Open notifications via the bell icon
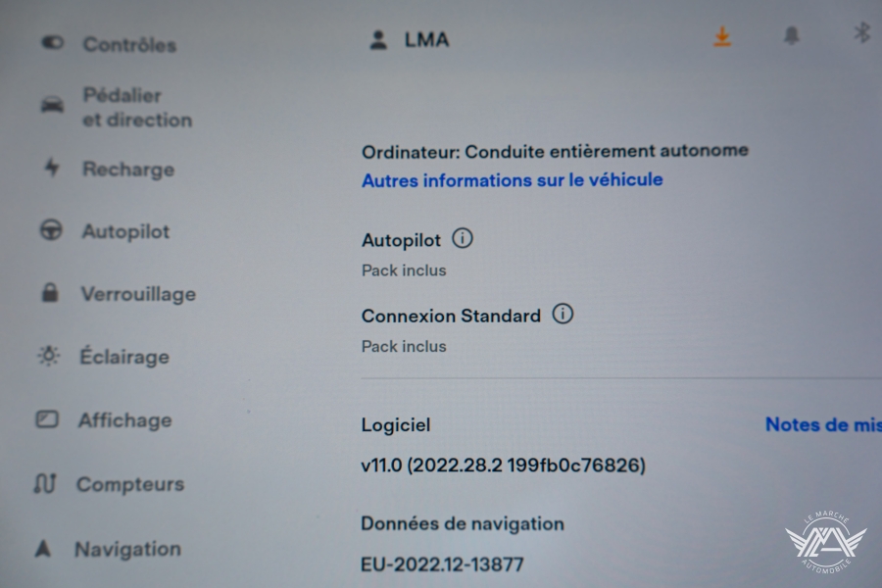Viewport: 882px width, 588px height. point(792,35)
